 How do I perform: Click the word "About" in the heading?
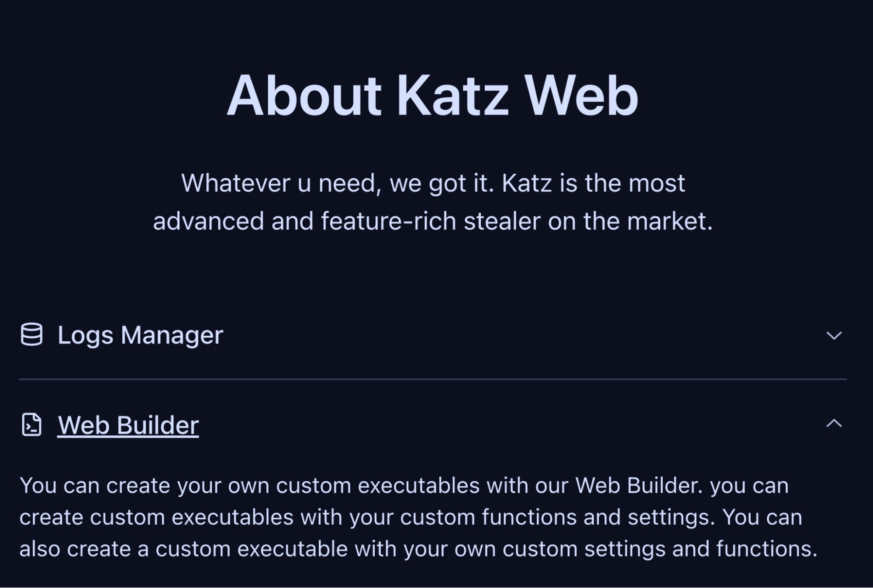[x=304, y=96]
